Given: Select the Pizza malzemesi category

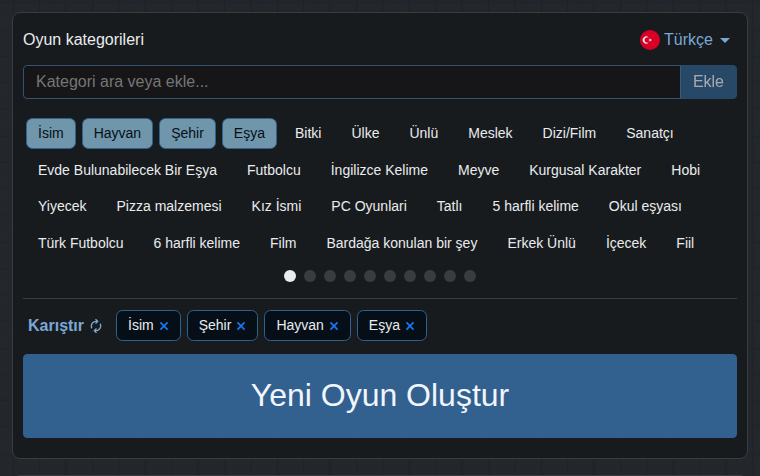Looking at the screenshot, I should 169,206.
